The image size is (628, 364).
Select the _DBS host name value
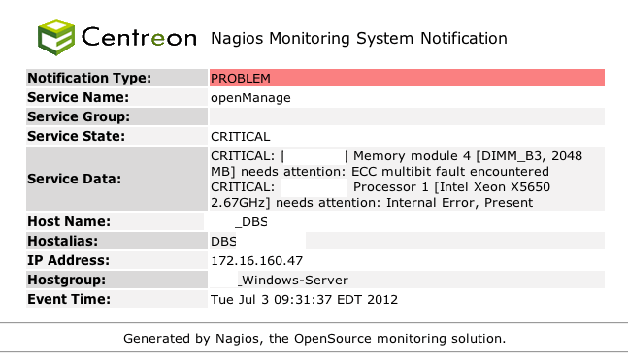(251, 222)
